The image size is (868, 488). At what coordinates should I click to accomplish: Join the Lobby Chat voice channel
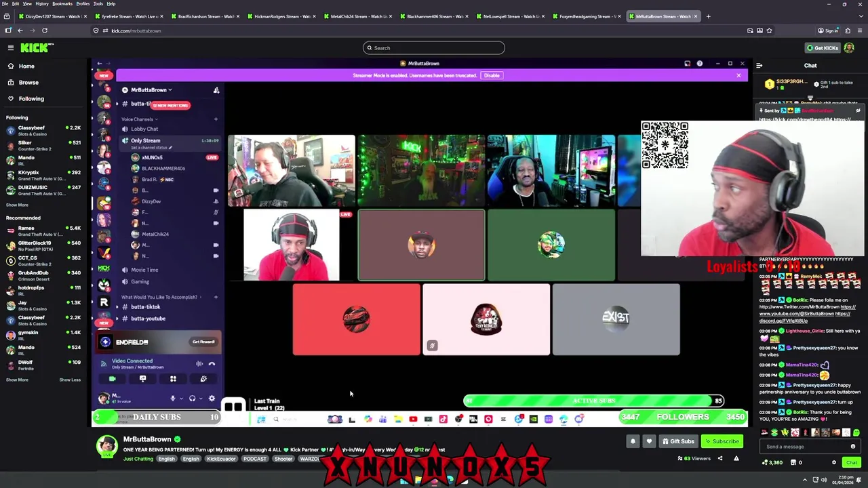click(144, 129)
